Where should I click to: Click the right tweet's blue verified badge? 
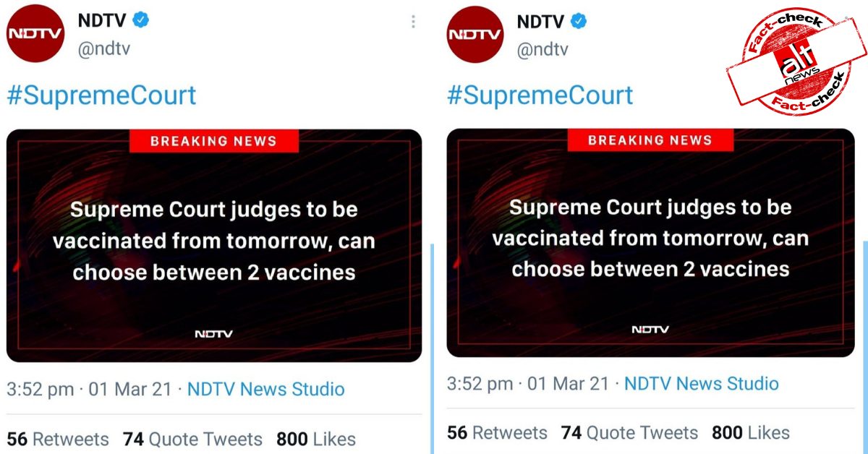[x=579, y=22]
